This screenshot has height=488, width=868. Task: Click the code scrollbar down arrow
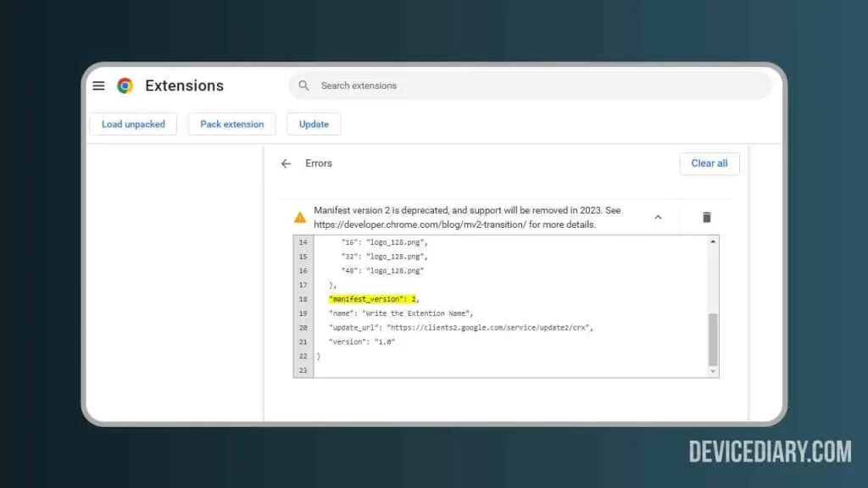point(713,371)
